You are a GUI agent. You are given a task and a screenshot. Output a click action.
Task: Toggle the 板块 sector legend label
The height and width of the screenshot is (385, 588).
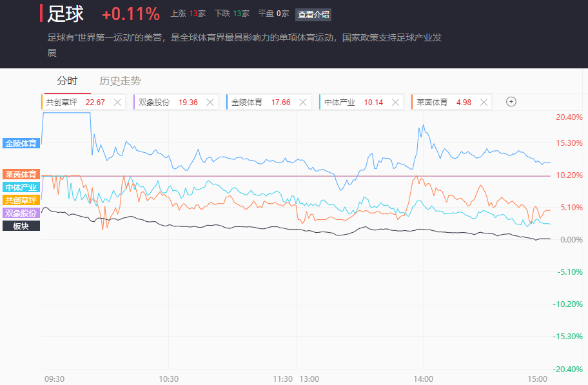pos(21,226)
